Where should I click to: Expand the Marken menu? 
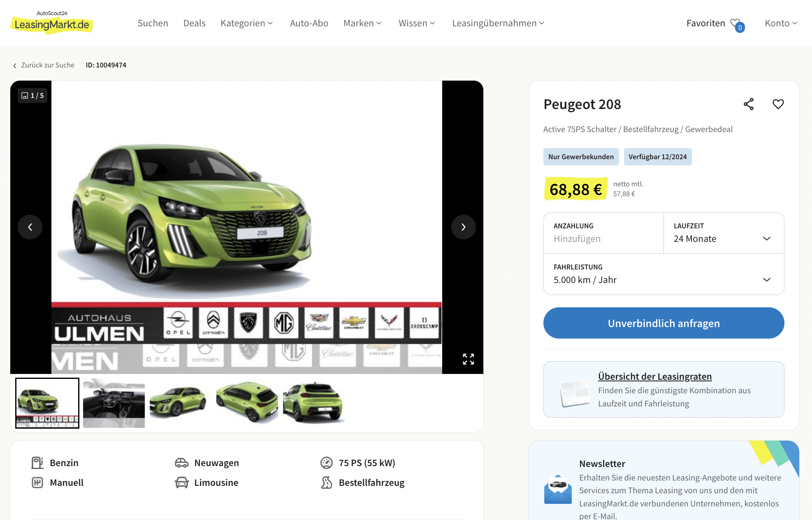[362, 23]
